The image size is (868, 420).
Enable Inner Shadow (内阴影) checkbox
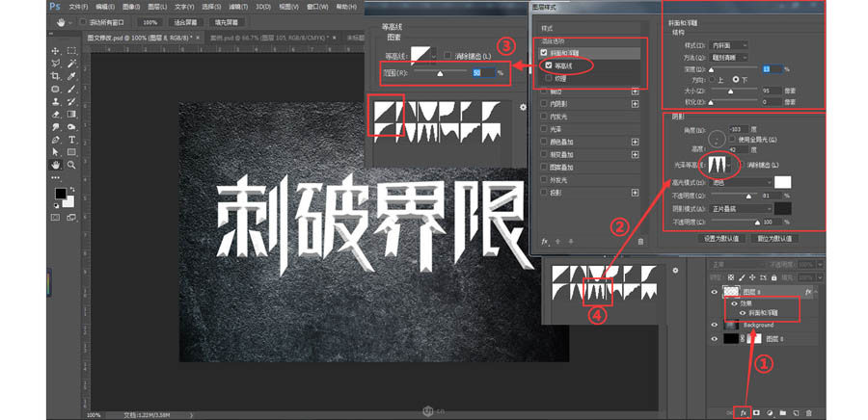pos(544,104)
